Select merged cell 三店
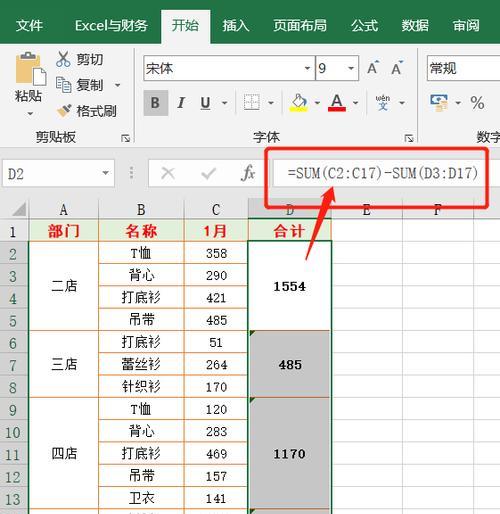Viewport: 500px width, 514px height. [x=64, y=364]
